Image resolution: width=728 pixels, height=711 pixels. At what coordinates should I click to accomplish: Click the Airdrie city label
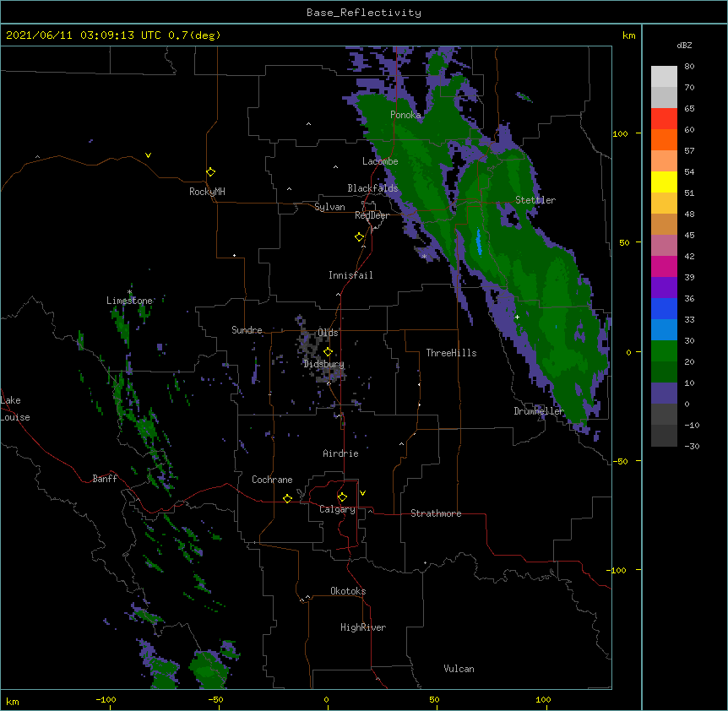[340, 453]
